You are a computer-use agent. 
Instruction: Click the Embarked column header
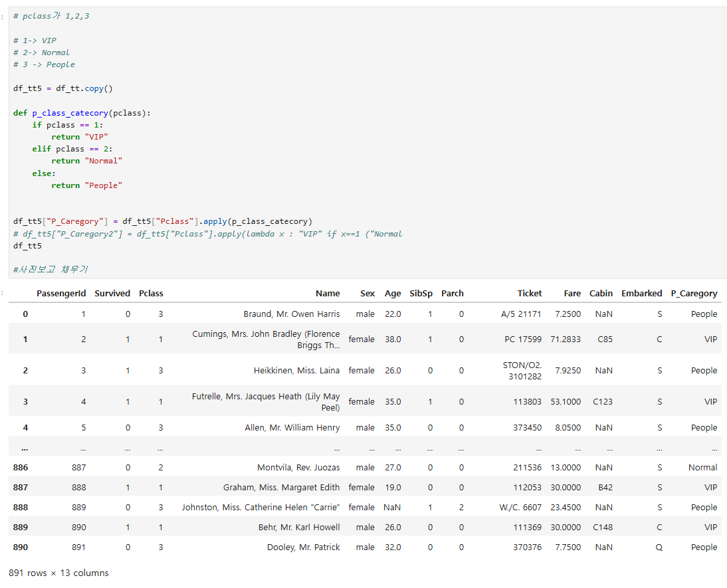(x=641, y=293)
